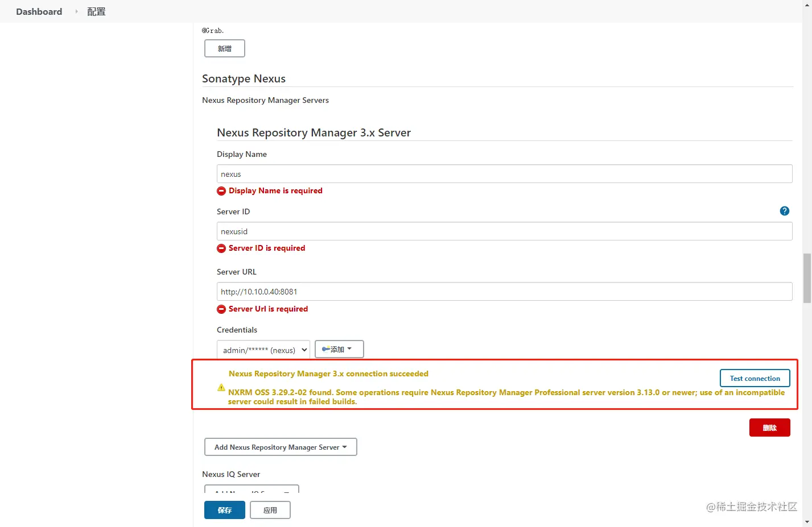The width and height of the screenshot is (812, 527).
Task: Click the error icon beside Server ID is required
Action: tap(221, 248)
